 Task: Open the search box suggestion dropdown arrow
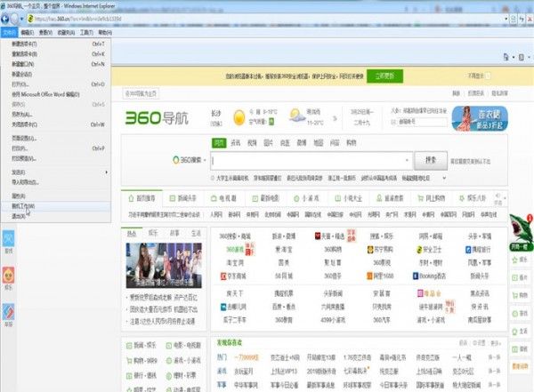click(407, 160)
